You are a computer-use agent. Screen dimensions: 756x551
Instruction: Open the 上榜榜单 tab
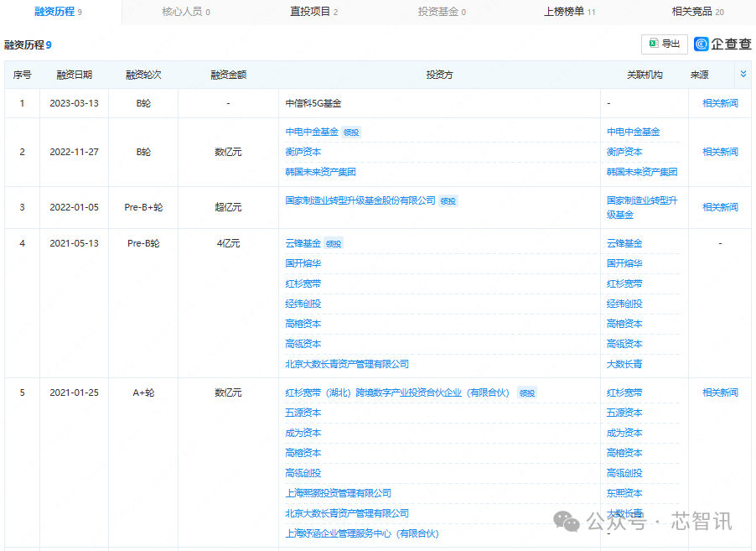(x=569, y=12)
